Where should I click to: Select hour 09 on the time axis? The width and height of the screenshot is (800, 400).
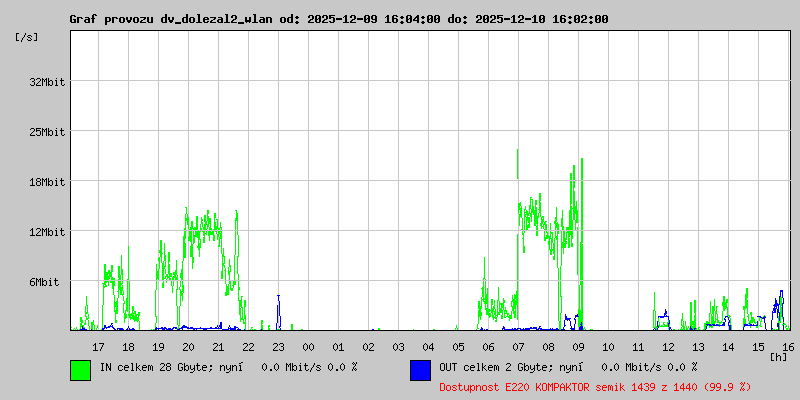click(x=578, y=347)
